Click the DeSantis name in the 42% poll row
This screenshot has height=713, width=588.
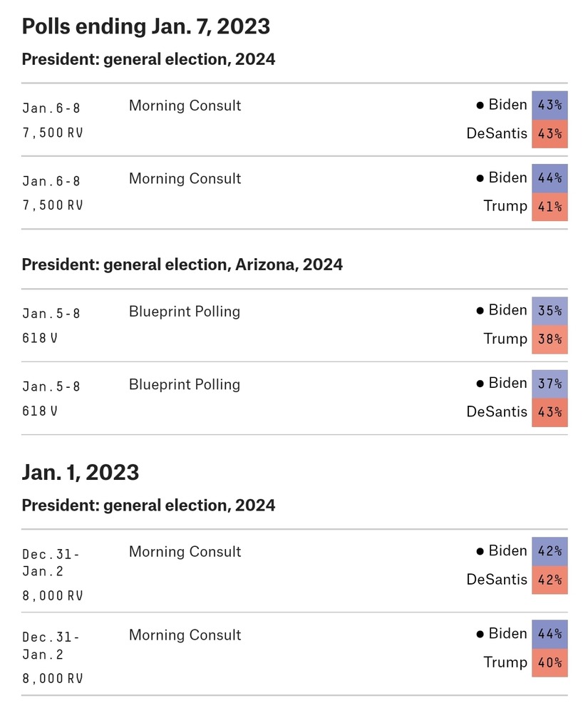tap(497, 579)
